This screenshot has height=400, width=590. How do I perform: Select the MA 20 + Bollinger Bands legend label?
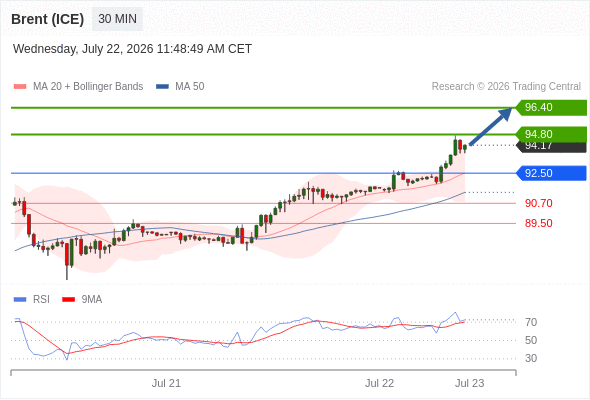(x=88, y=87)
